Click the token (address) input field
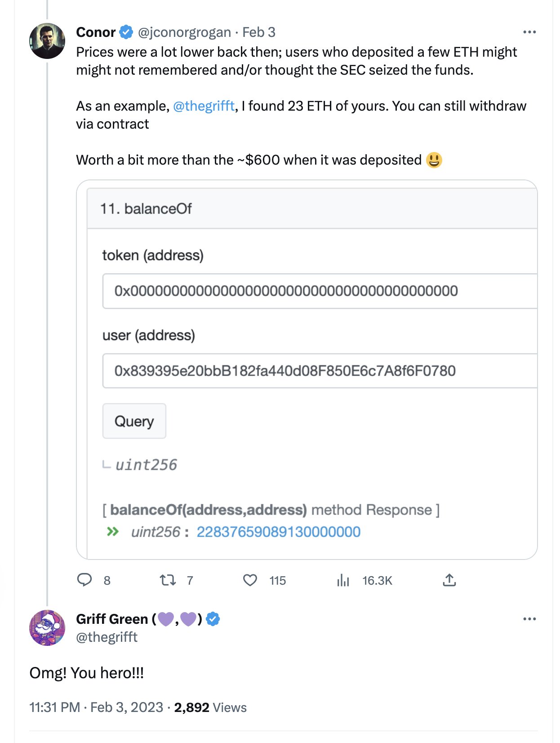Screen dimensions: 560x743 319,291
